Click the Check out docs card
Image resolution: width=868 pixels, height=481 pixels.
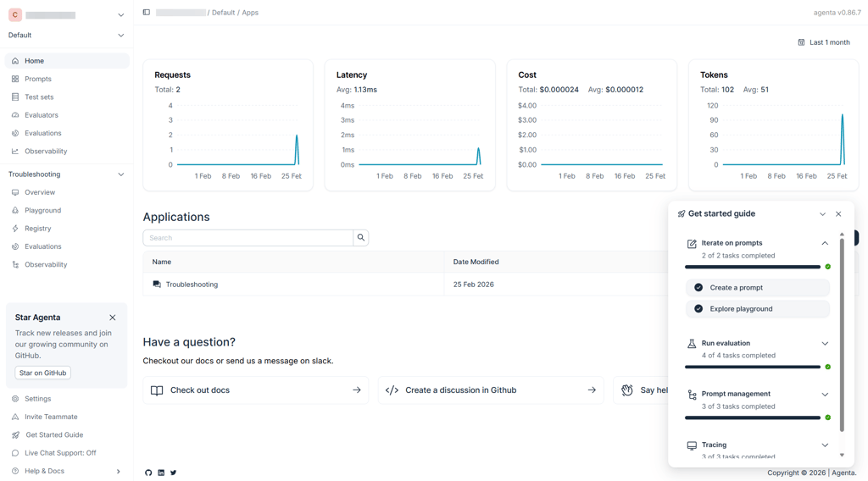[256, 390]
